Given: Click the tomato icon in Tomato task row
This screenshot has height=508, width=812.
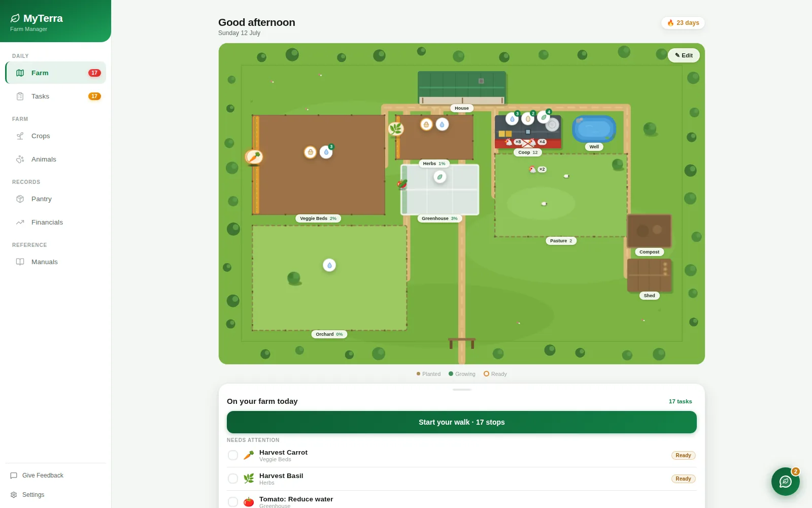Looking at the screenshot, I should click(x=249, y=502).
